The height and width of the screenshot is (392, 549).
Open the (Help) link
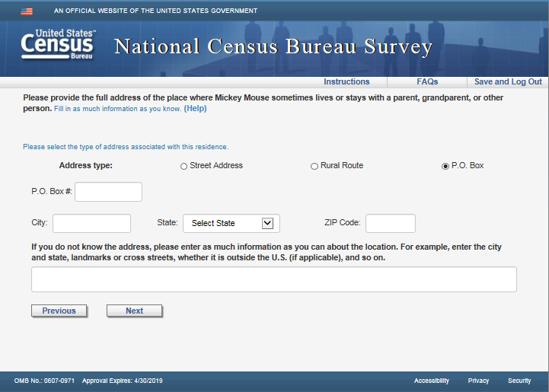pyautogui.click(x=196, y=109)
